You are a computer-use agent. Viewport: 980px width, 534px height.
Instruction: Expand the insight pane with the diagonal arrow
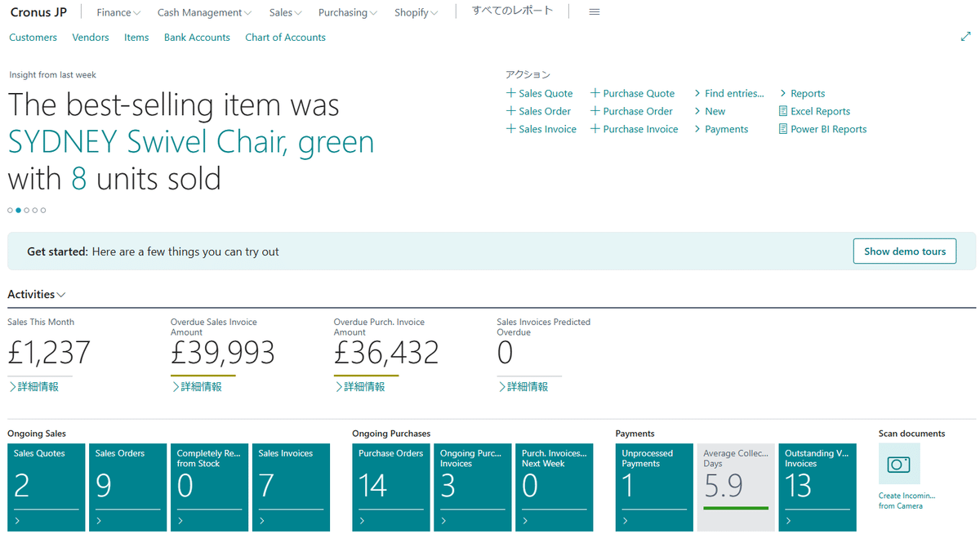(966, 36)
